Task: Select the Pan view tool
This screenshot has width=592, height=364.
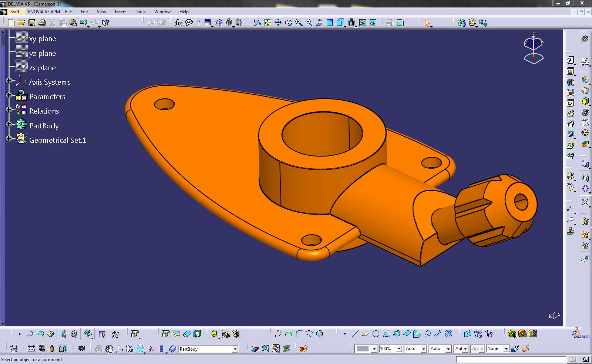Action: 278,23
